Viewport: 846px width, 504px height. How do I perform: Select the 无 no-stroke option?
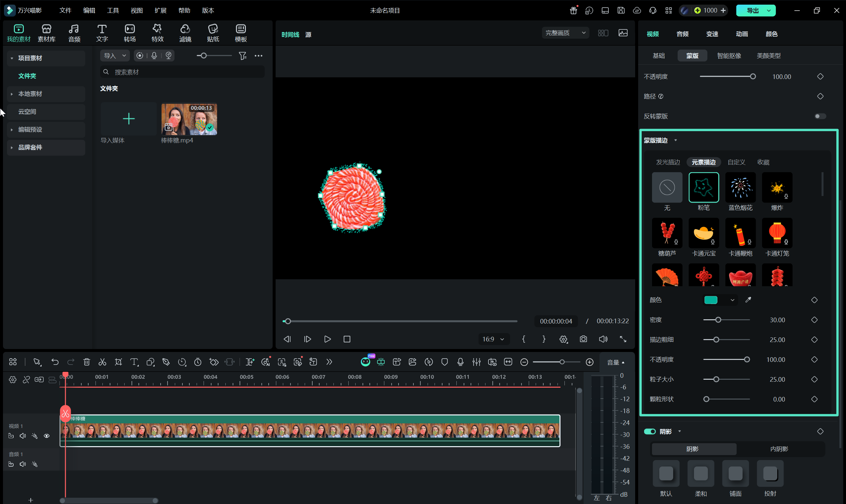[x=667, y=187]
